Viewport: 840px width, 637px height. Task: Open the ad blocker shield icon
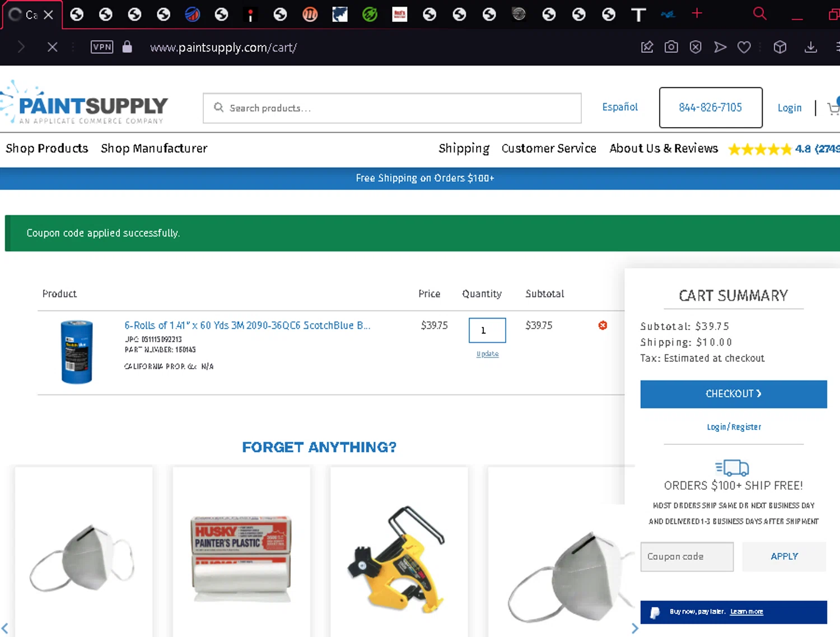[696, 47]
